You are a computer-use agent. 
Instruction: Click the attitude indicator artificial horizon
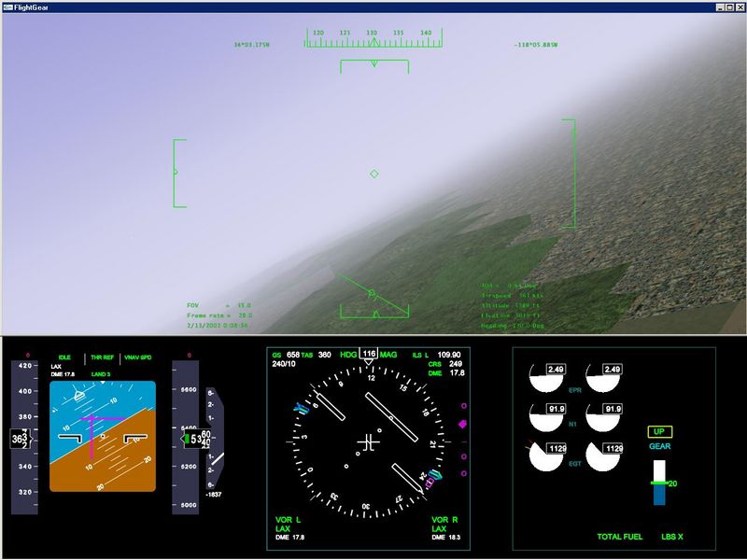pyautogui.click(x=103, y=436)
